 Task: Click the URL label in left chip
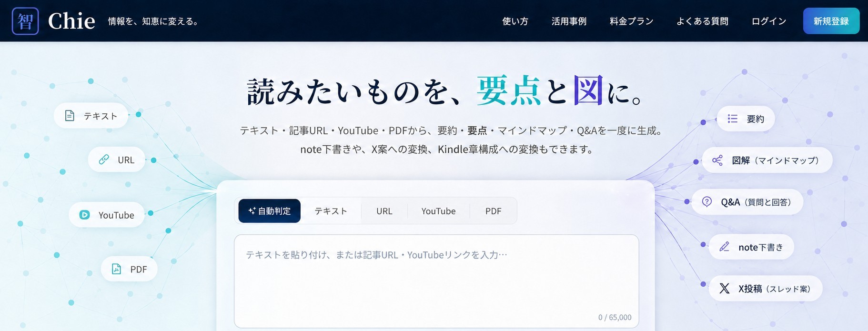(x=126, y=160)
